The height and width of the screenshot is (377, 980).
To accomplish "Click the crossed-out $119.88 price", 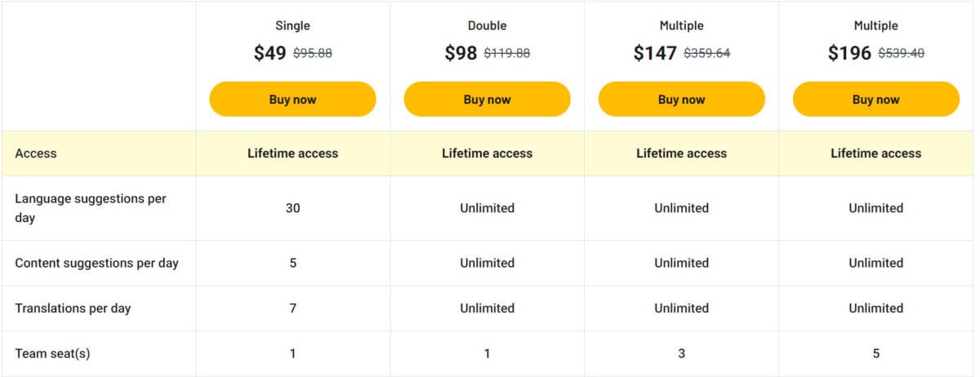I will (x=507, y=55).
